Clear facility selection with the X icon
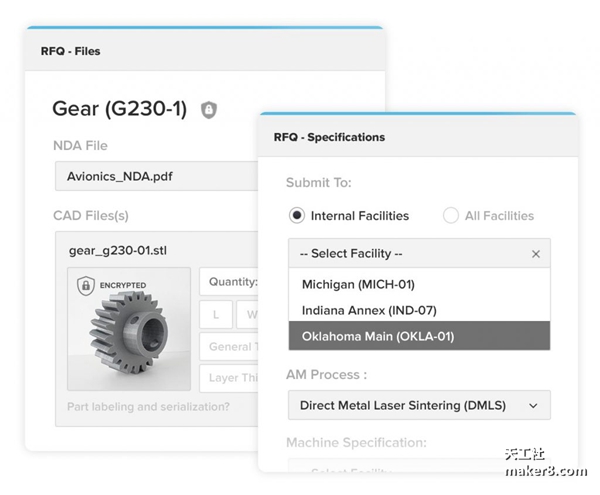 (x=535, y=254)
